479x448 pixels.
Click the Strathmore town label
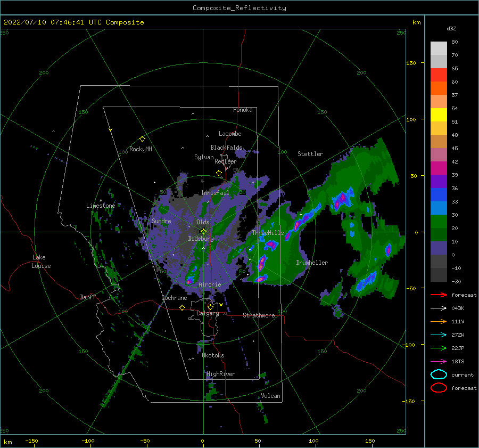(259, 315)
